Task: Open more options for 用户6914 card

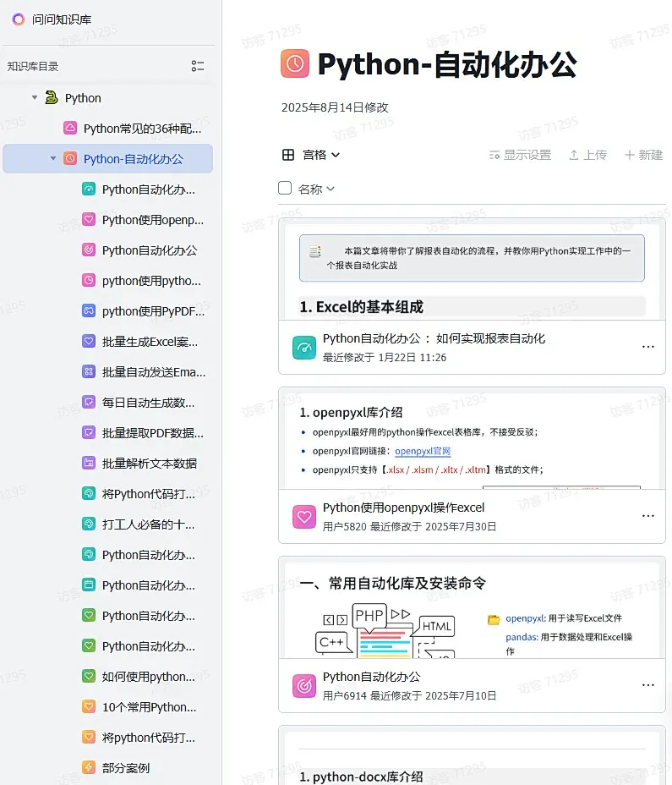Action: (648, 685)
